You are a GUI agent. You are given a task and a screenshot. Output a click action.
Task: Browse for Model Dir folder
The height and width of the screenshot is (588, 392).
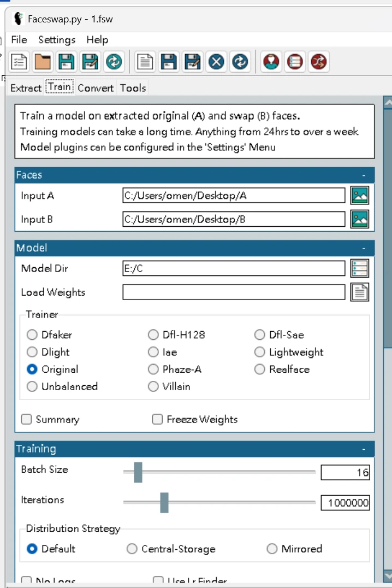coord(359,268)
